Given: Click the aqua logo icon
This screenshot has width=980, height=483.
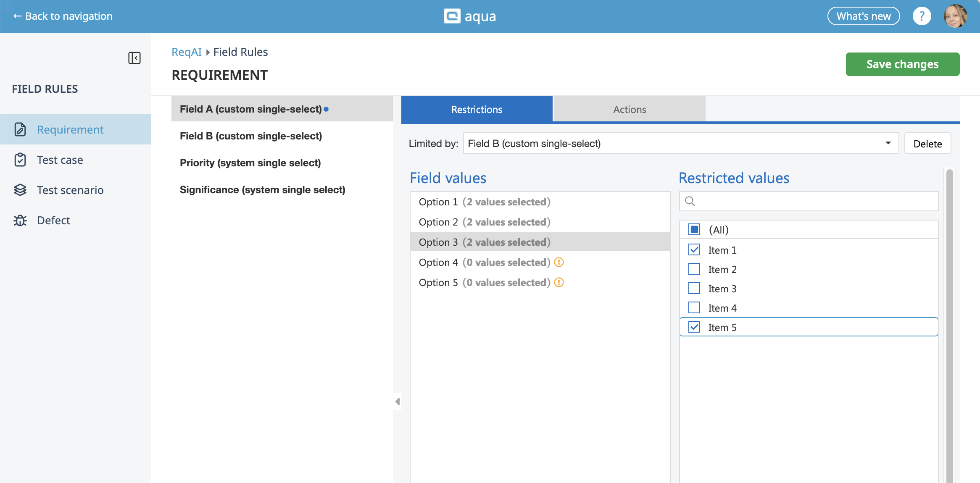Looking at the screenshot, I should (452, 16).
